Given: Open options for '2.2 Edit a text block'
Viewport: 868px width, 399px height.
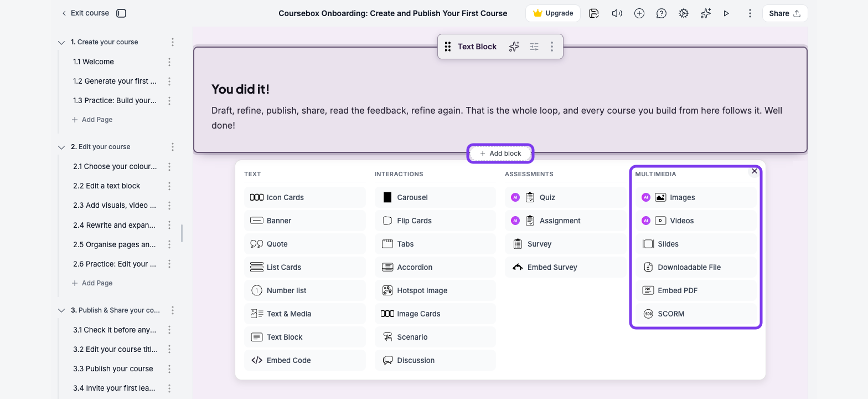Looking at the screenshot, I should coord(169,186).
